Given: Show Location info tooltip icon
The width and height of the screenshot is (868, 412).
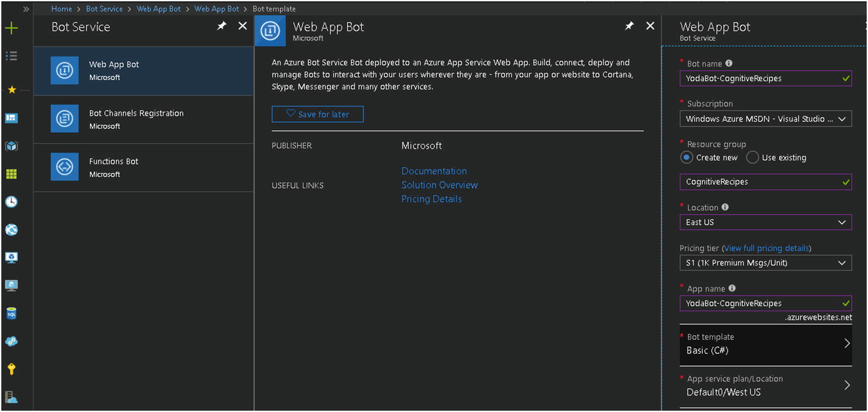Looking at the screenshot, I should click(x=725, y=207).
